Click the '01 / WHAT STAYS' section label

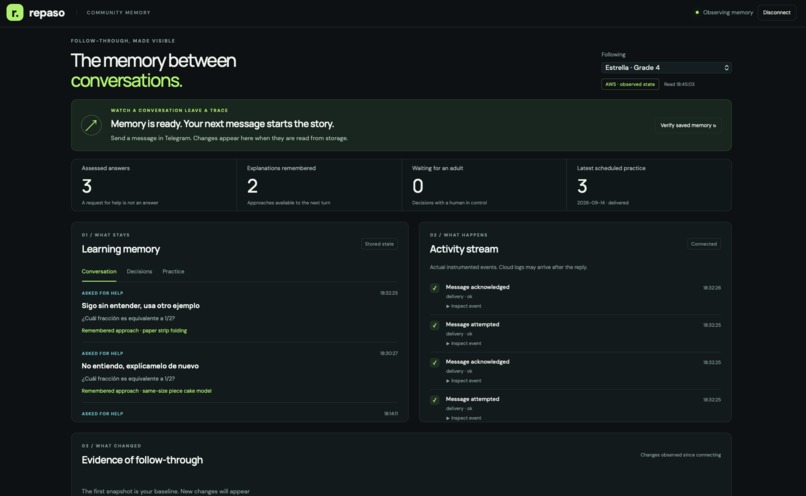pos(105,235)
